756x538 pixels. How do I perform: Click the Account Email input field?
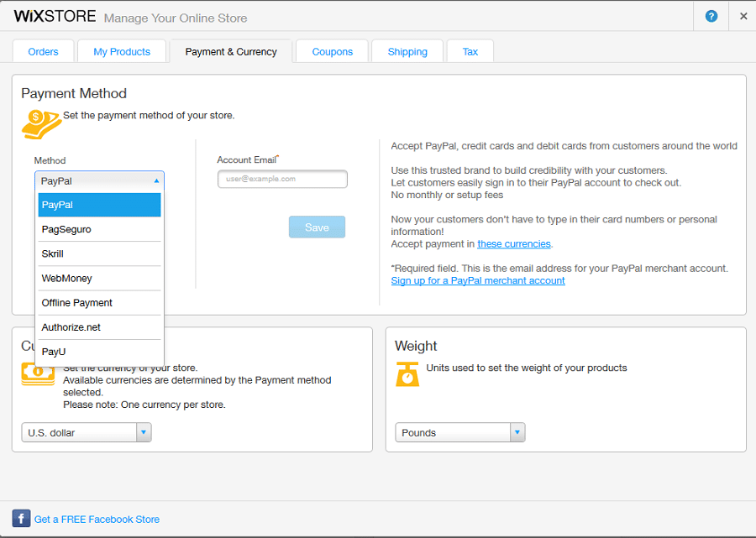282,179
